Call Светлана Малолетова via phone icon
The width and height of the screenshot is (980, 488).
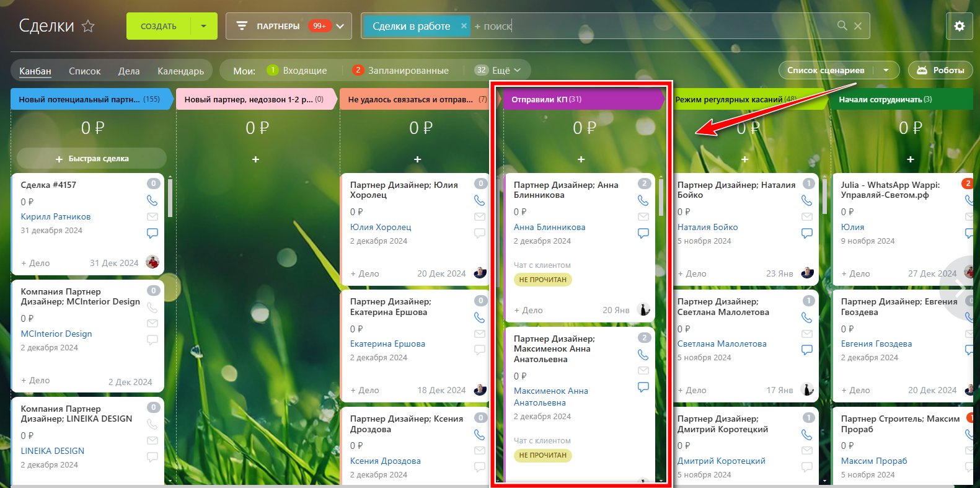coord(806,317)
